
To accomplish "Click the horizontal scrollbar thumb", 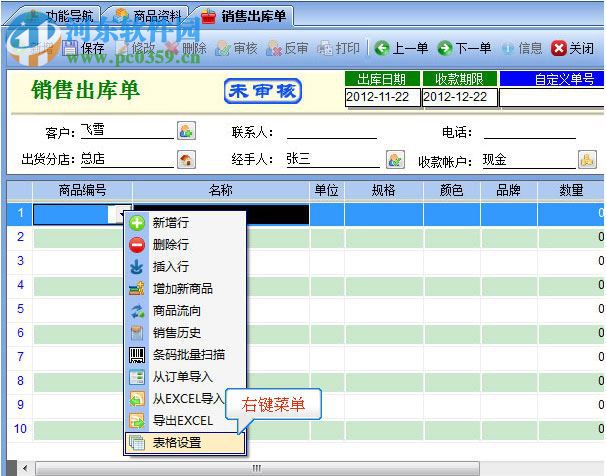I will point(257,468).
